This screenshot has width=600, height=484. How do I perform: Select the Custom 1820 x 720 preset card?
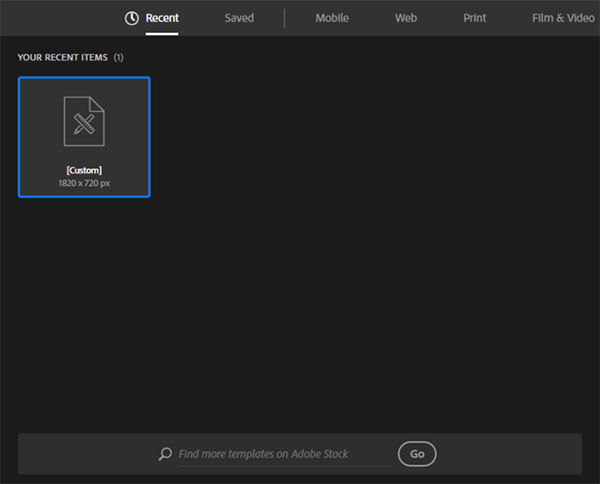(x=84, y=137)
